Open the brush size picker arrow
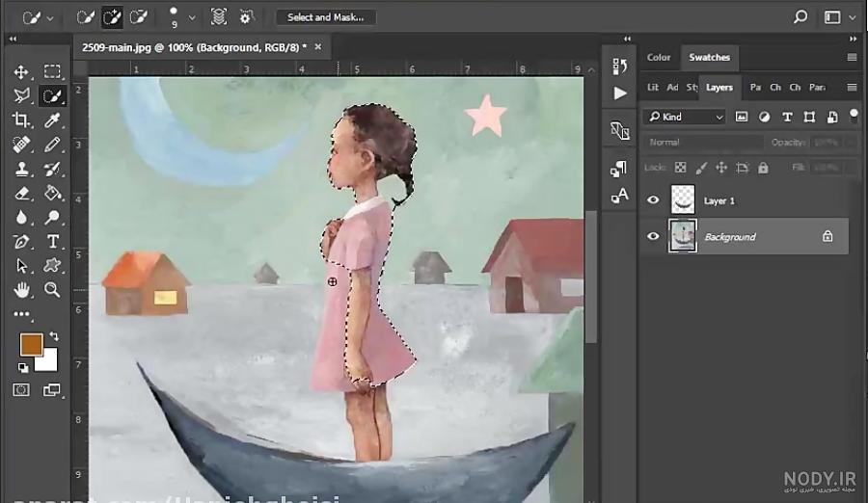This screenshot has width=868, height=503. [192, 17]
